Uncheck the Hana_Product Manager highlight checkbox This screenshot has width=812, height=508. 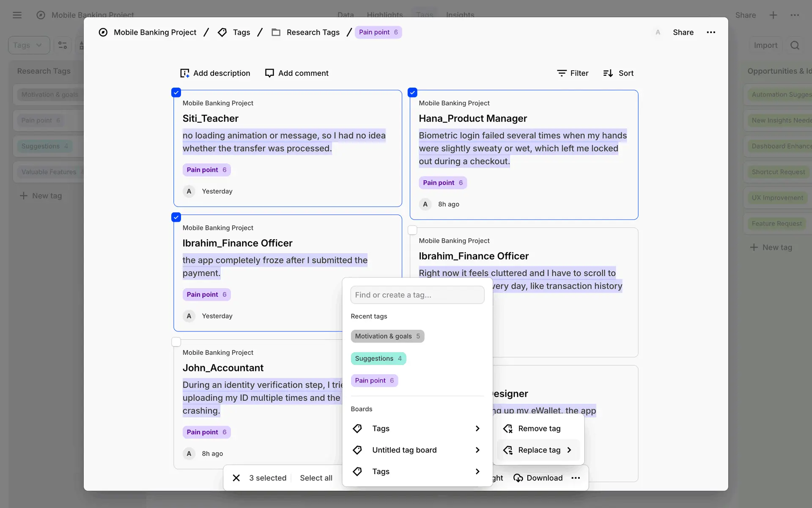click(412, 92)
